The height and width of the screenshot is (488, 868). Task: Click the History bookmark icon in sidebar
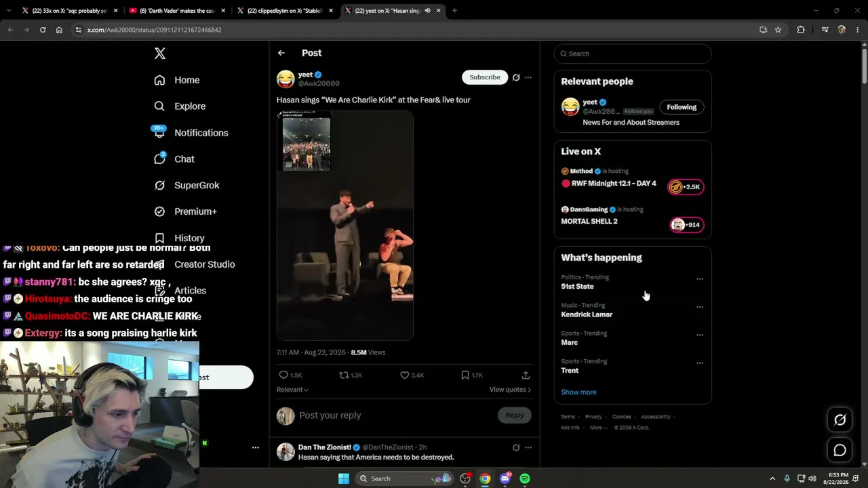point(159,238)
